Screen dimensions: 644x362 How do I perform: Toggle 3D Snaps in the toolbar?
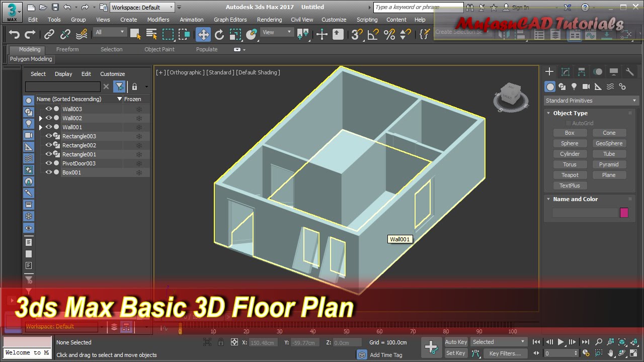[x=357, y=34]
